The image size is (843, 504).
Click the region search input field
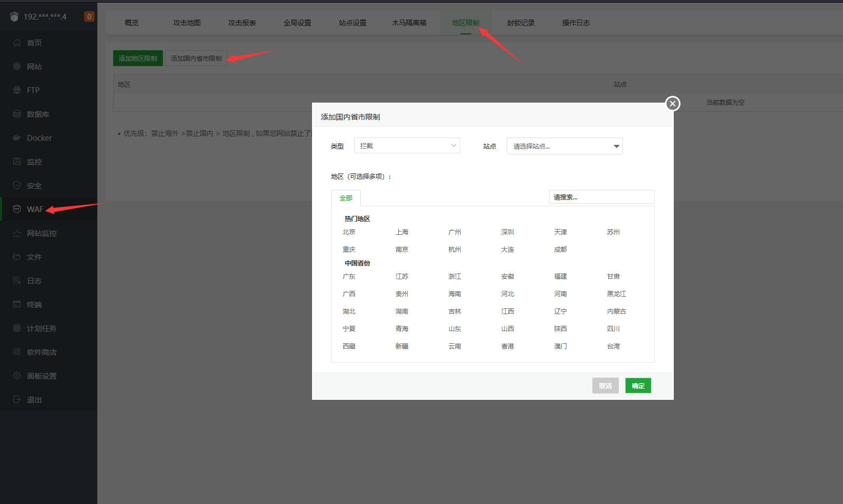pyautogui.click(x=601, y=197)
